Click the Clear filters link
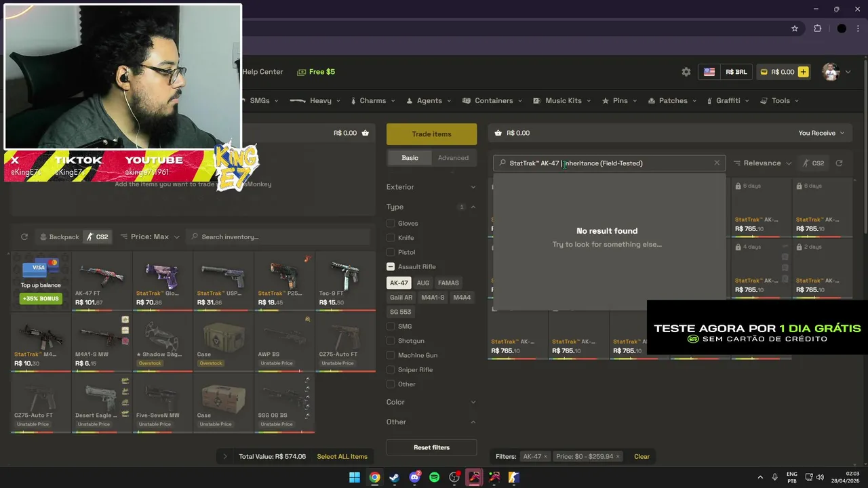The height and width of the screenshot is (488, 868). click(642, 457)
